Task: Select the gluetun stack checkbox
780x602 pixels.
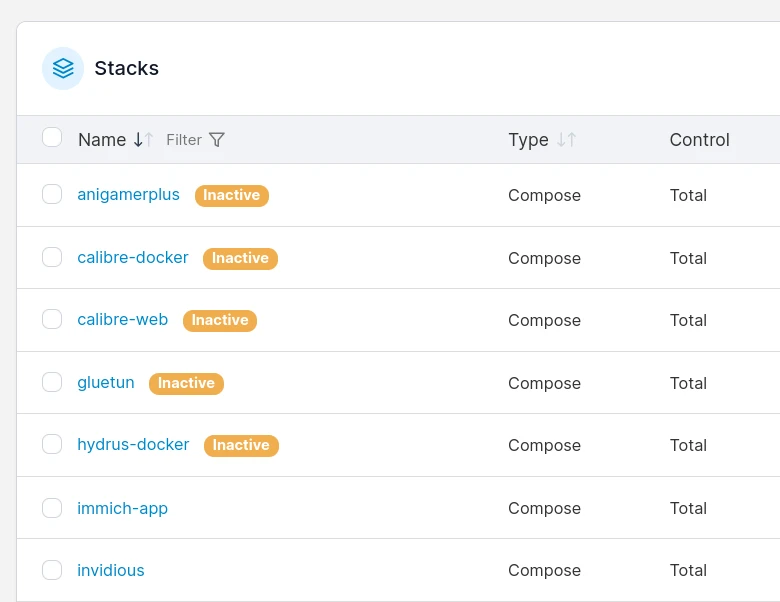Action: pyautogui.click(x=52, y=382)
